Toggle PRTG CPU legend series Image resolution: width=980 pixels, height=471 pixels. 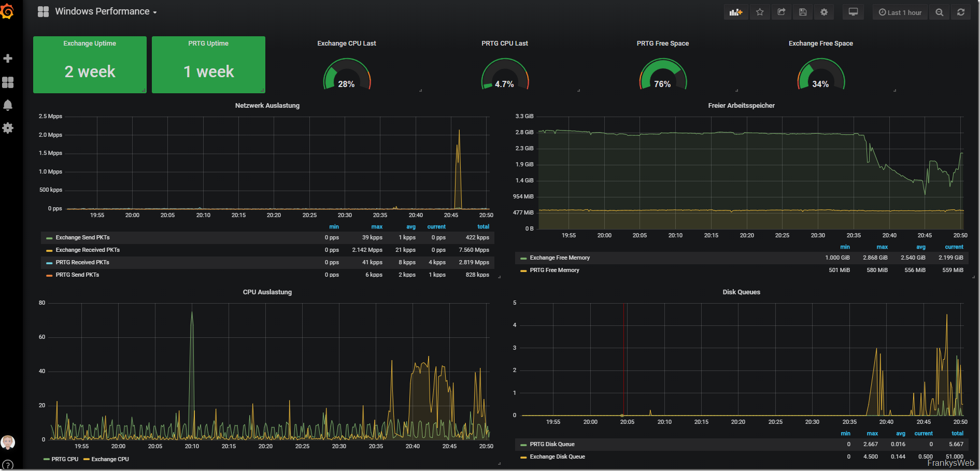[65, 459]
